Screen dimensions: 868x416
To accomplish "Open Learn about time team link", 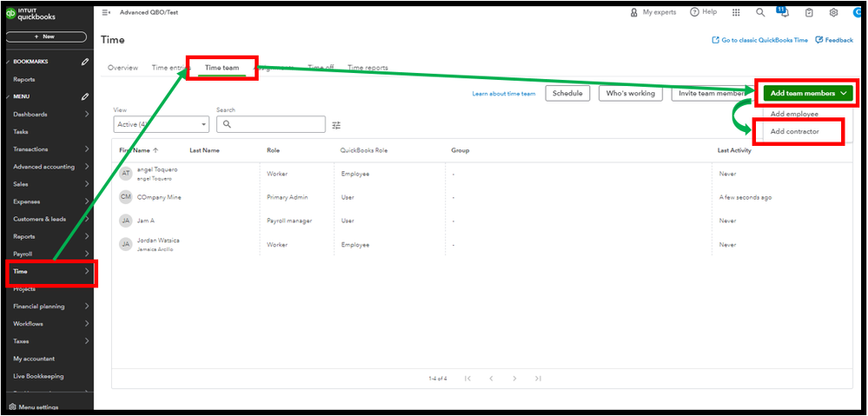I will (x=504, y=94).
